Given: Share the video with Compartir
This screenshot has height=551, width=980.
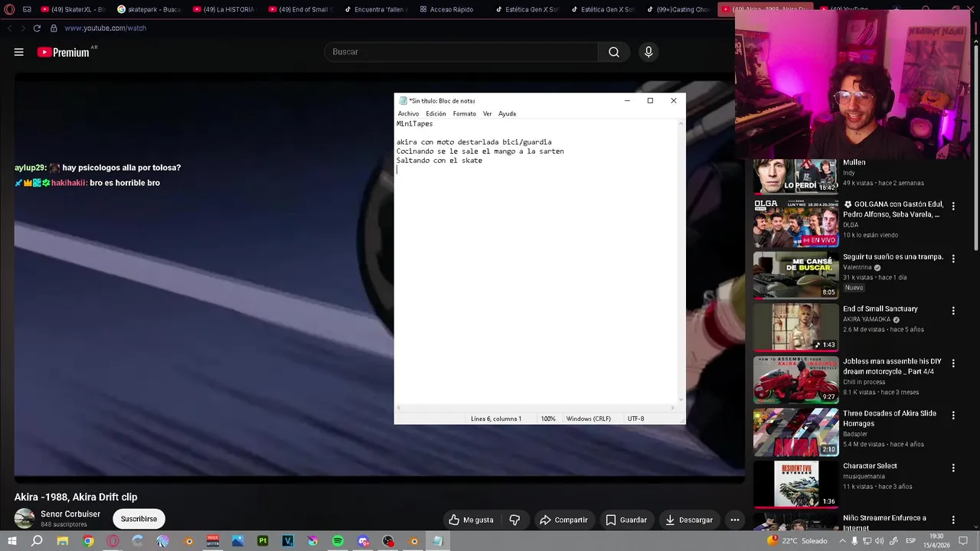Looking at the screenshot, I should pyautogui.click(x=563, y=520).
